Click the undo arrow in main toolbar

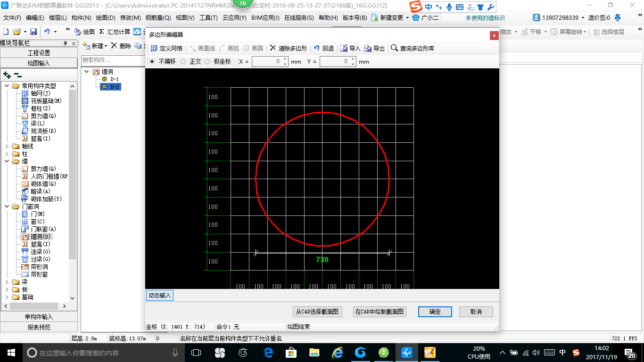(x=47, y=32)
